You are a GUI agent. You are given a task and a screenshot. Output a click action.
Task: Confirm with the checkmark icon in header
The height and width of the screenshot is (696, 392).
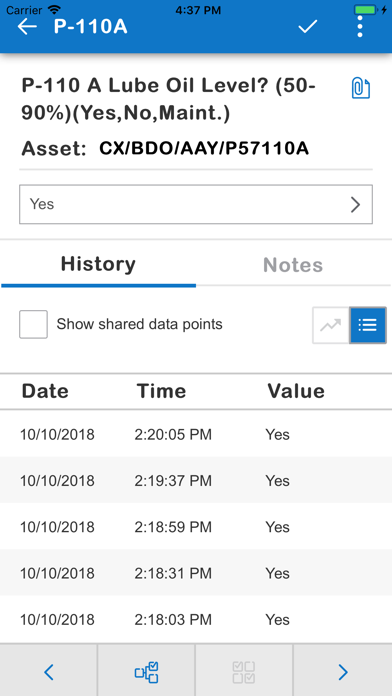tap(307, 27)
